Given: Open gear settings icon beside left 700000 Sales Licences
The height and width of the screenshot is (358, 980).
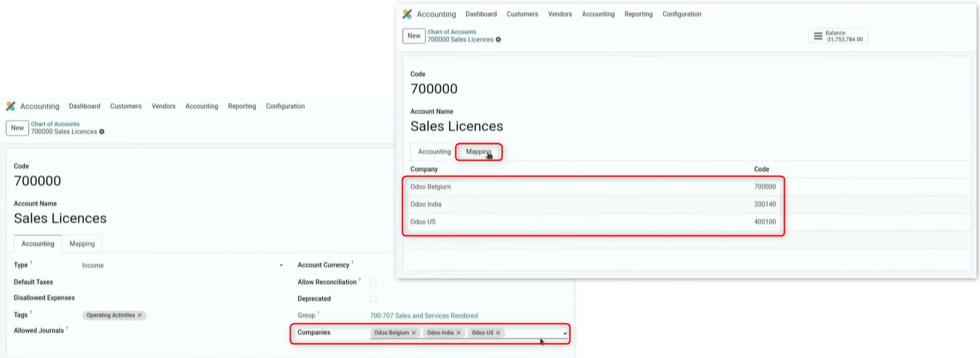Looking at the screenshot, I should (x=102, y=132).
